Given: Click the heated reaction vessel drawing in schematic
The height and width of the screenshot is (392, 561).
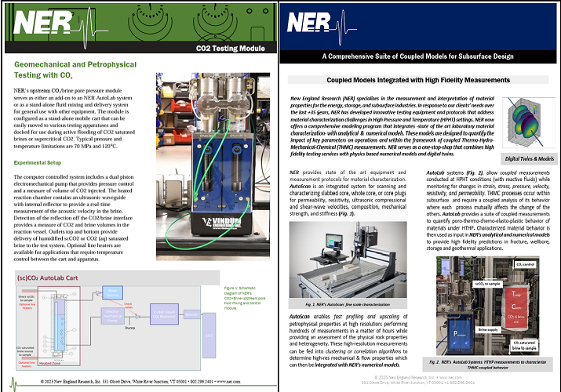Looking at the screenshot, I should [60, 325].
